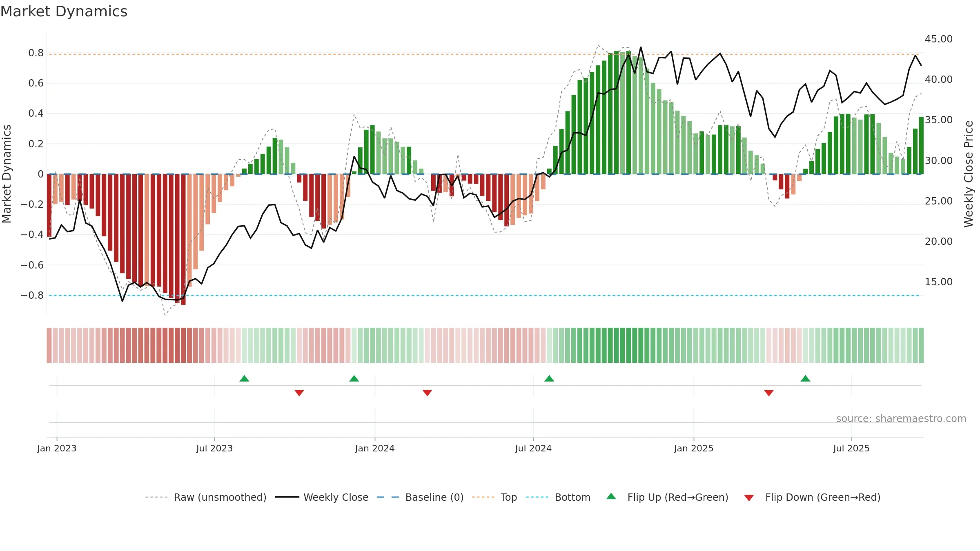The width and height of the screenshot is (980, 551).
Task: Toggle Flip Down (Green→Red) legend entry
Action: point(812,497)
